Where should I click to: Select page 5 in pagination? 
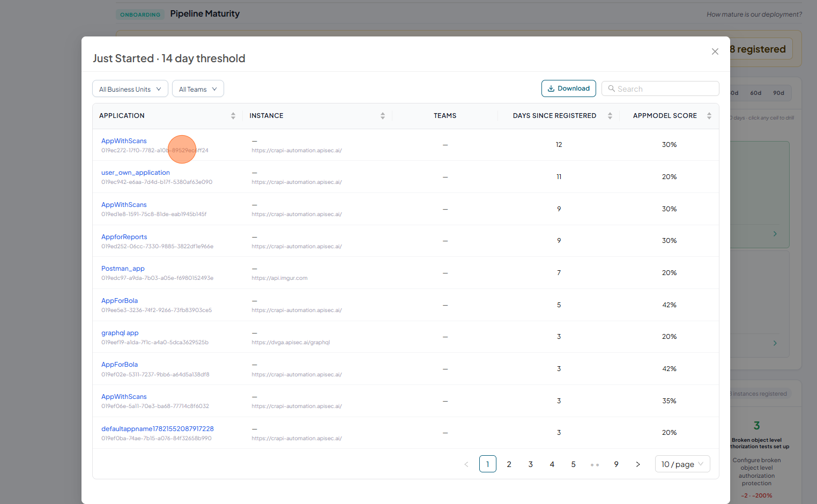(x=574, y=464)
